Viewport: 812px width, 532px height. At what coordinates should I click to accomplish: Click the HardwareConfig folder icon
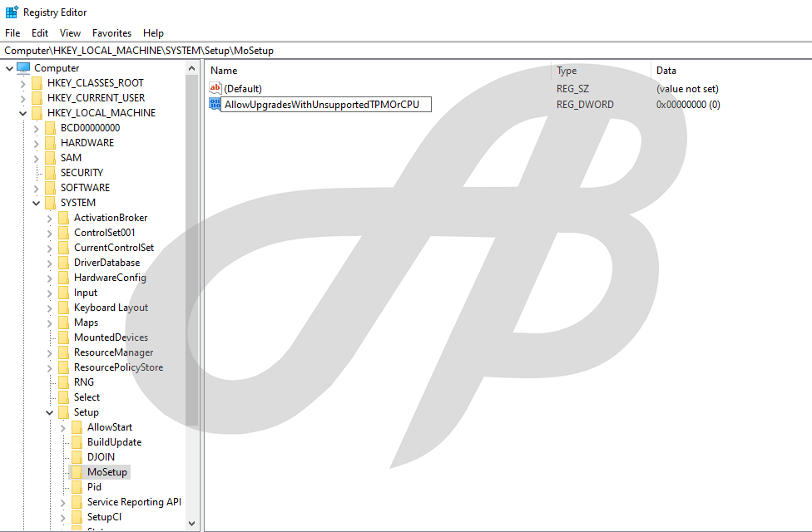(x=64, y=278)
